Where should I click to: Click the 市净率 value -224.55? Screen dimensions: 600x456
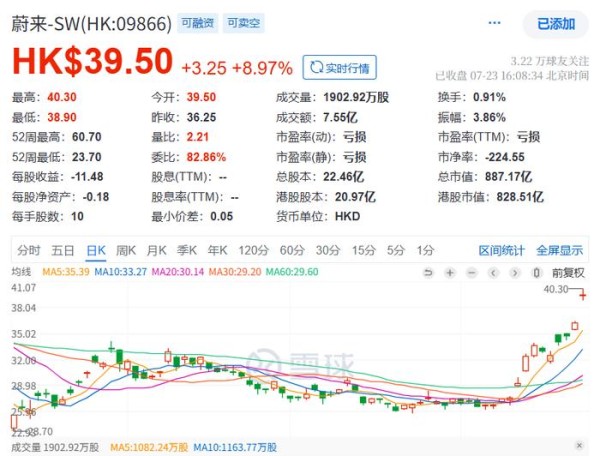click(505, 157)
